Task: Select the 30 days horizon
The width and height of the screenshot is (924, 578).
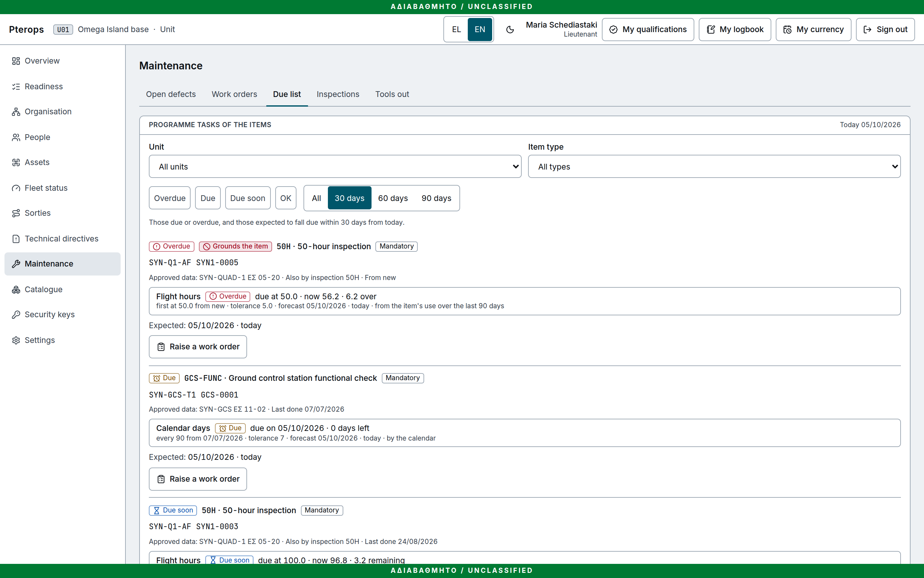Action: 349,198
